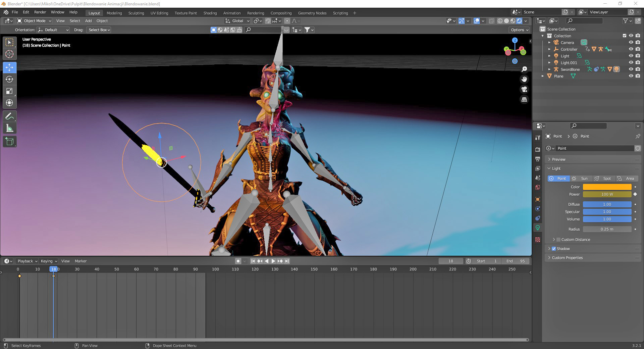Toggle the Shadow checkbox
The width and height of the screenshot is (644, 349).
point(554,249)
